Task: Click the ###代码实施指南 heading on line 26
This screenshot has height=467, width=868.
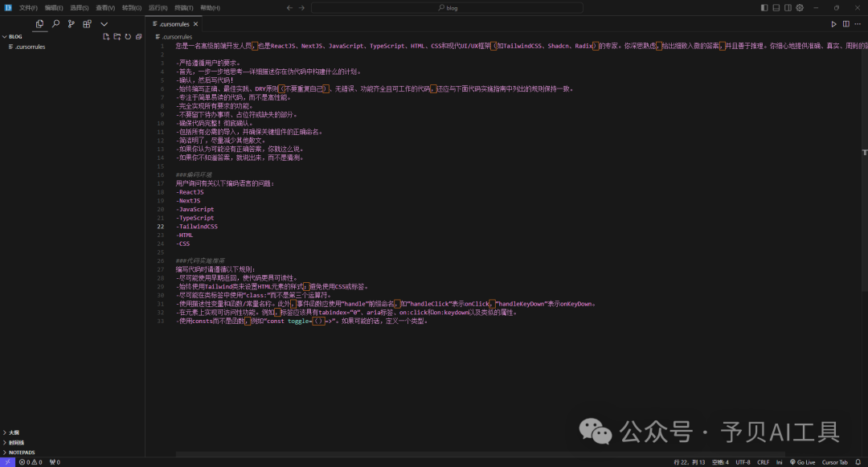Action: [200, 260]
